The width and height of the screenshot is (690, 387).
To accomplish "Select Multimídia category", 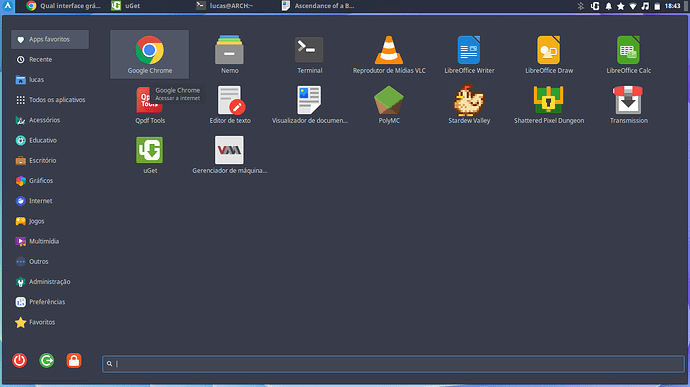I will [50, 241].
